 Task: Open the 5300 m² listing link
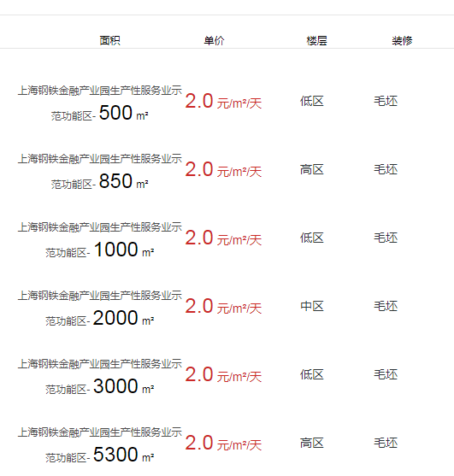pyautogui.click(x=100, y=444)
